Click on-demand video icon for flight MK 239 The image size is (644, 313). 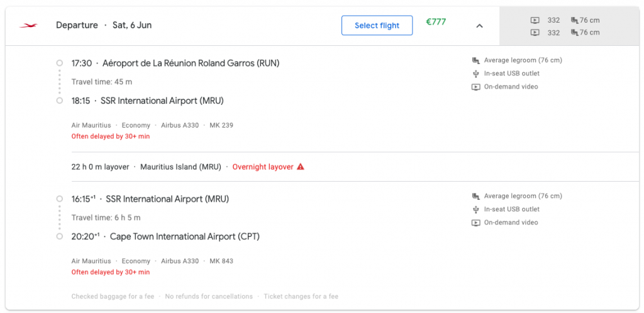pos(476,87)
